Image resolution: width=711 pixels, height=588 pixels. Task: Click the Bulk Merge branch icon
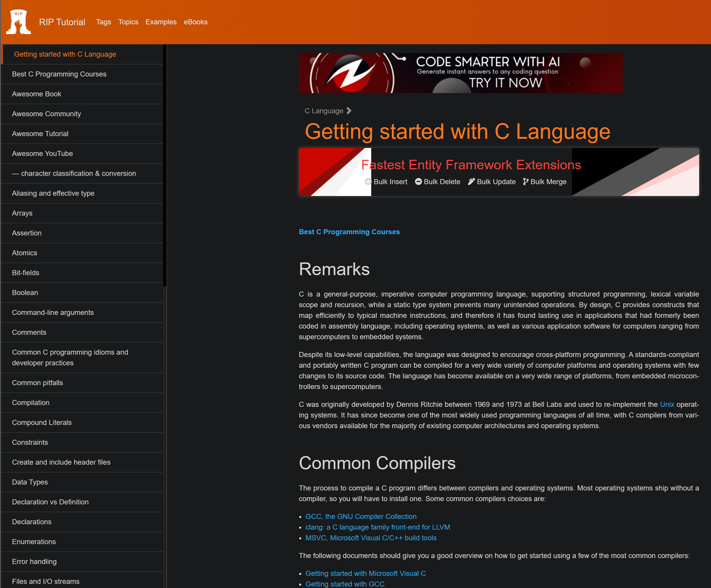point(525,182)
